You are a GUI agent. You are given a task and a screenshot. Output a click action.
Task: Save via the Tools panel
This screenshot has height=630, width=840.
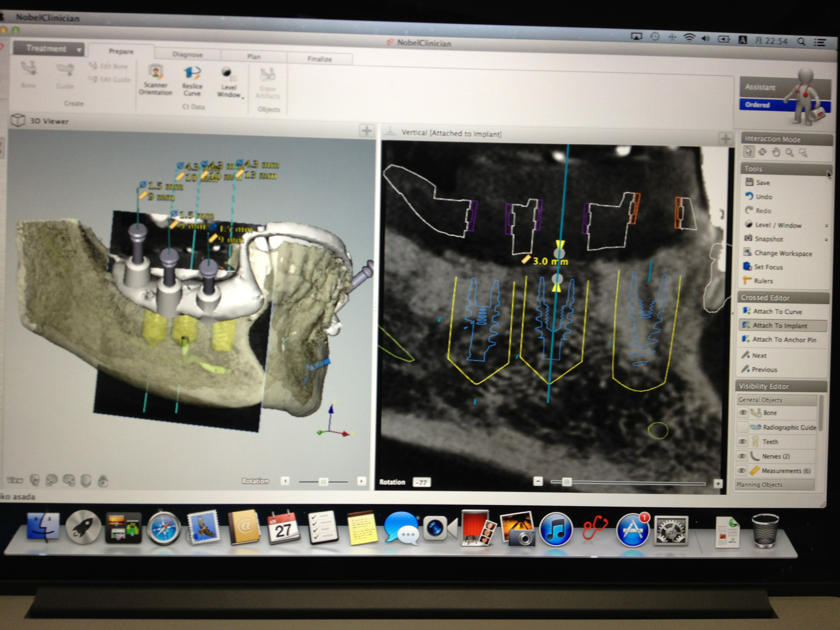point(758,183)
